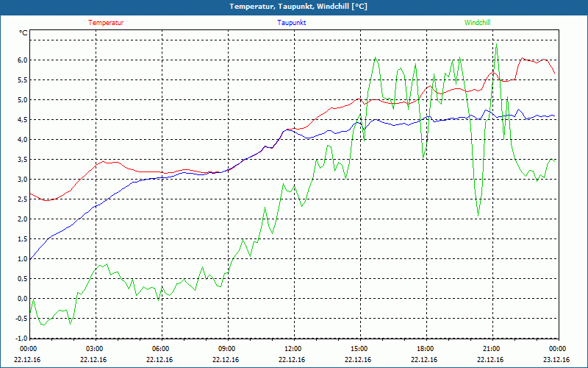This screenshot has width=588, height=368.
Task: Click the 22.12.16 date under 21:00
Action: [x=491, y=360]
